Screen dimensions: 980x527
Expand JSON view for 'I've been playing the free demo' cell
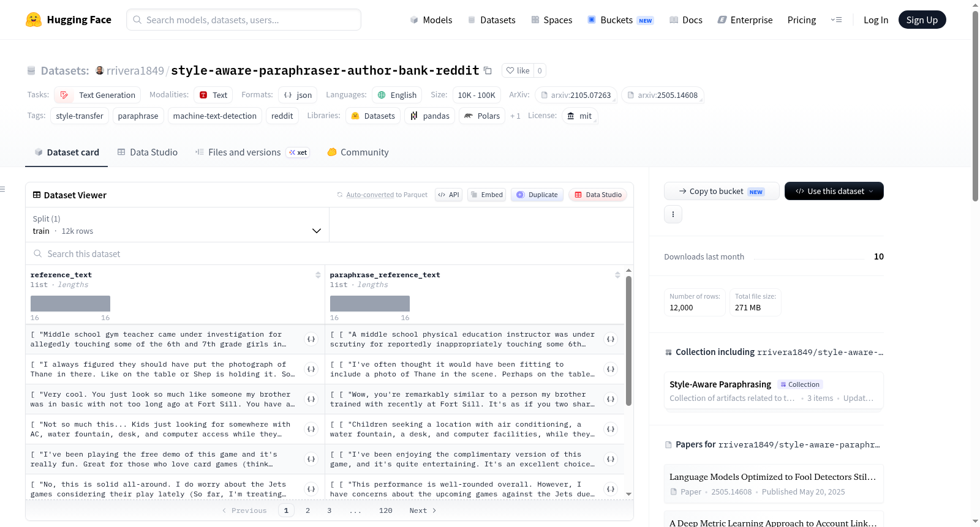(x=311, y=459)
